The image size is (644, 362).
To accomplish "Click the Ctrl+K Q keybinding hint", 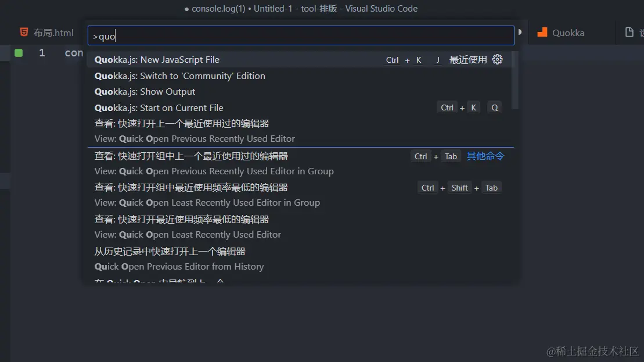I will pyautogui.click(x=469, y=107).
